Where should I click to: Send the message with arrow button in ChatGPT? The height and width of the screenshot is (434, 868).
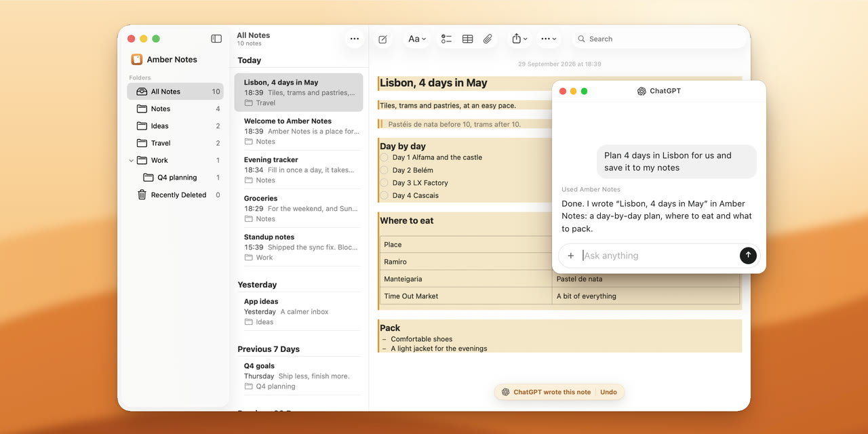click(748, 256)
